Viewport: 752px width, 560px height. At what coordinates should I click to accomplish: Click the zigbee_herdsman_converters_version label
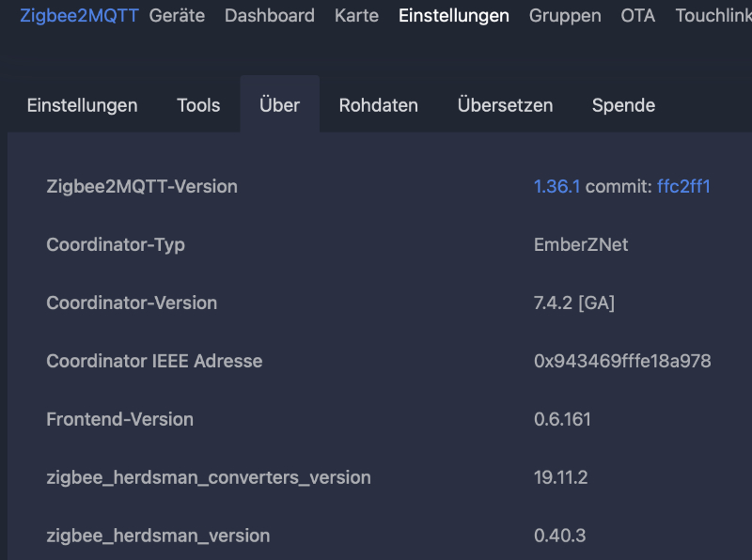(209, 478)
